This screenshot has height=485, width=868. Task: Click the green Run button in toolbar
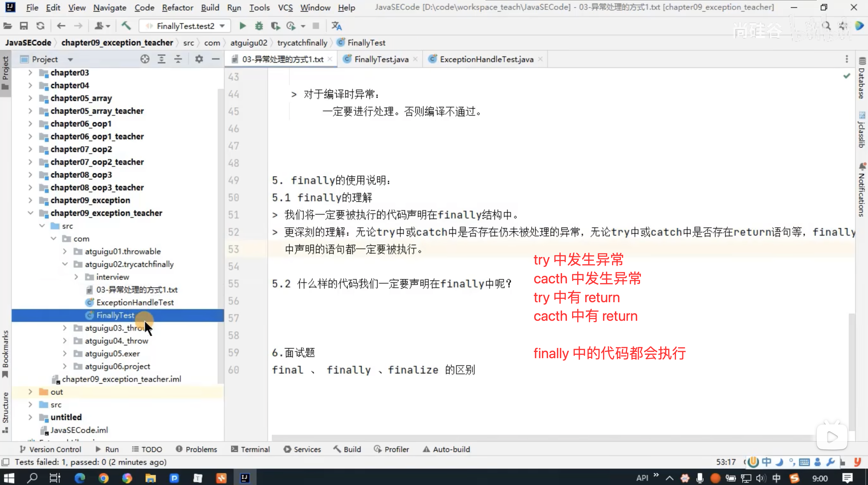point(242,26)
